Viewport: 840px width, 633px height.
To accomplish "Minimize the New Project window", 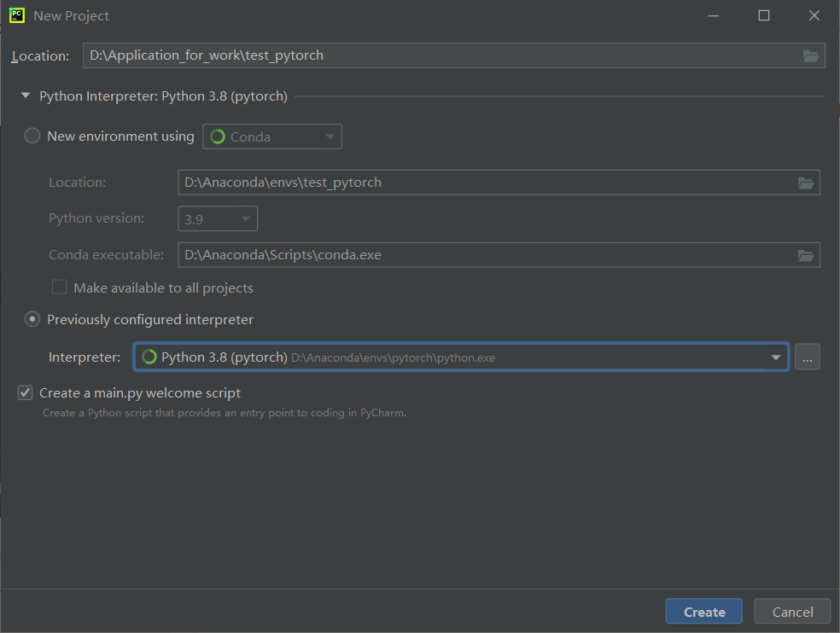I will click(x=714, y=15).
